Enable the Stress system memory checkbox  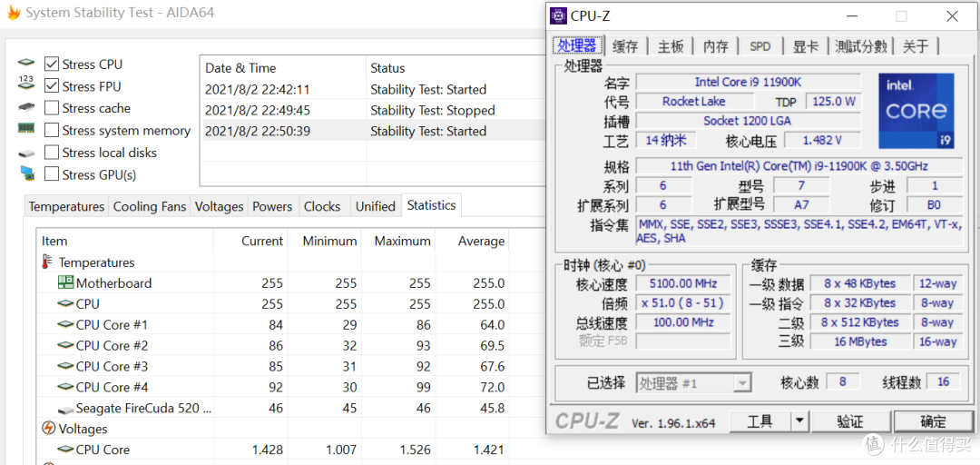click(52, 130)
